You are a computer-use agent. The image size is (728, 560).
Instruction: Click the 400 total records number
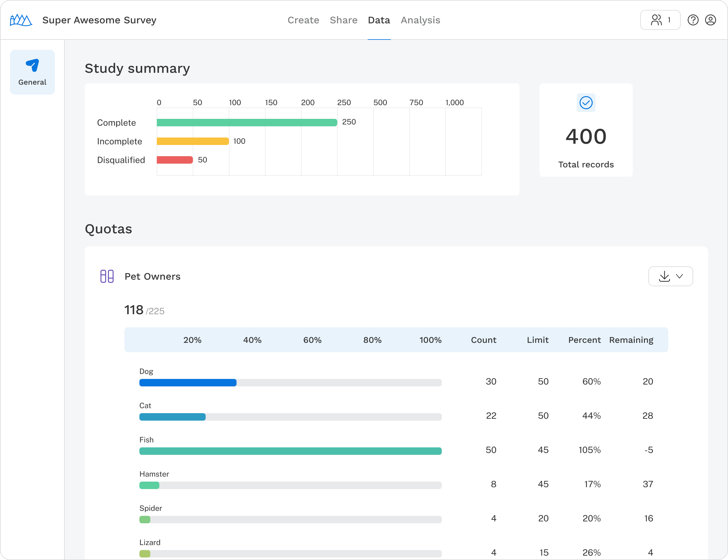tap(586, 136)
